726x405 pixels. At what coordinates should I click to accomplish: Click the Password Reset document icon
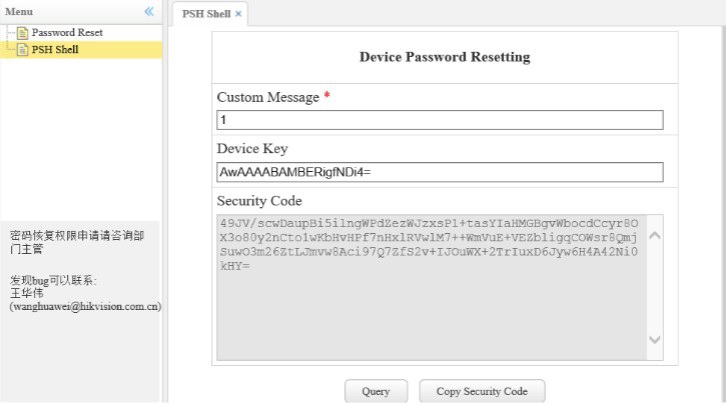click(23, 33)
